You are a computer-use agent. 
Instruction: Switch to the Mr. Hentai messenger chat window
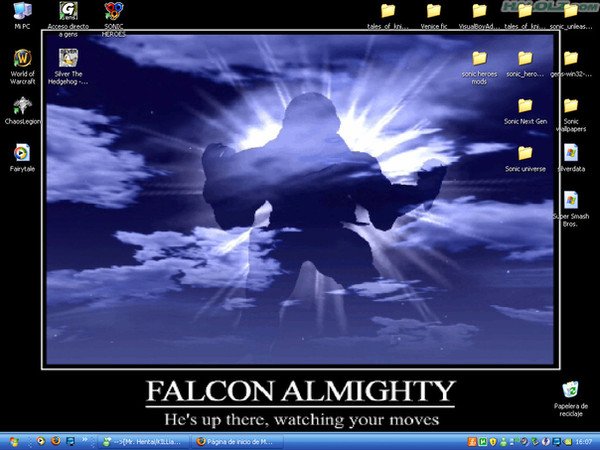tap(143, 442)
